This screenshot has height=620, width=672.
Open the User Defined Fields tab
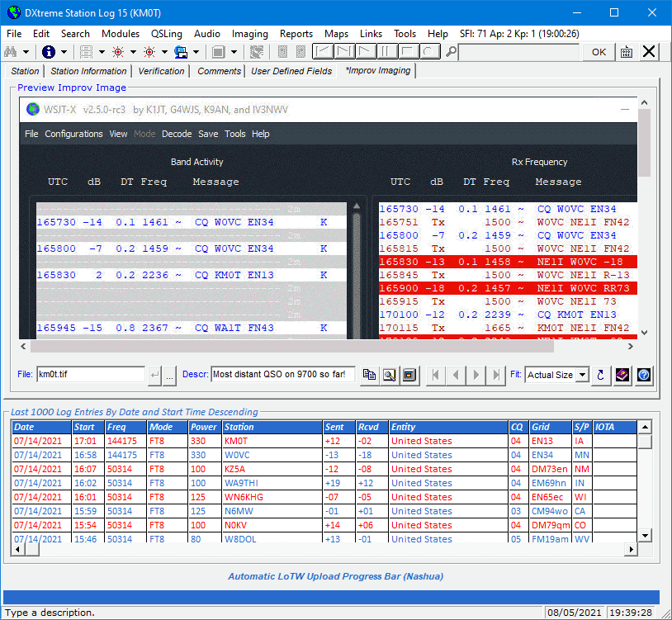pos(291,71)
